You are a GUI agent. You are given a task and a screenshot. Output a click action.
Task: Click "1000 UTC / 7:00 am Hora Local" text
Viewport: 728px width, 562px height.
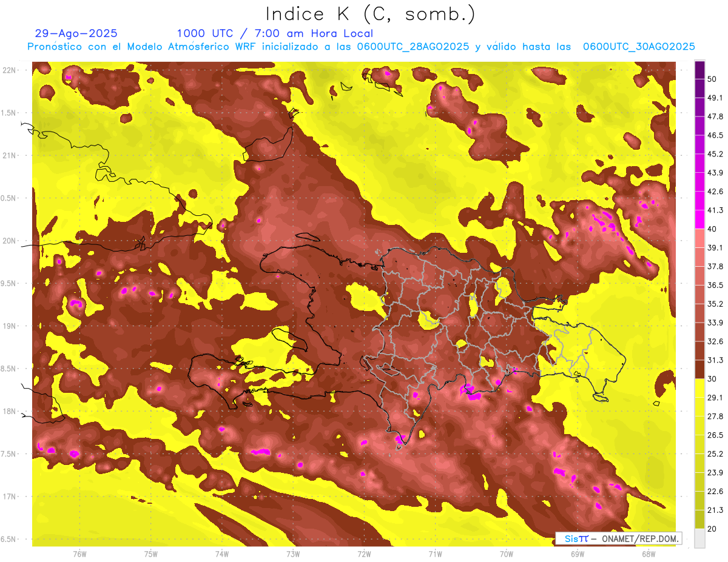(275, 34)
